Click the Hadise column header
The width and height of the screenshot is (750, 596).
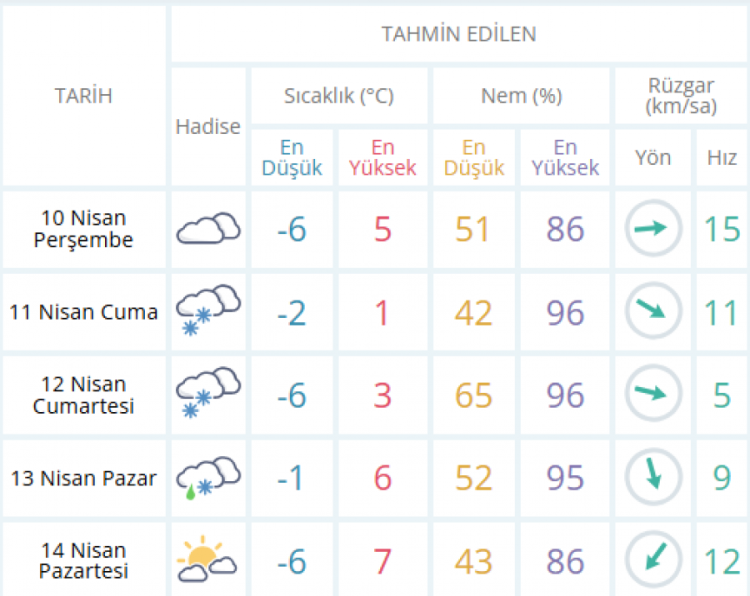(208, 126)
